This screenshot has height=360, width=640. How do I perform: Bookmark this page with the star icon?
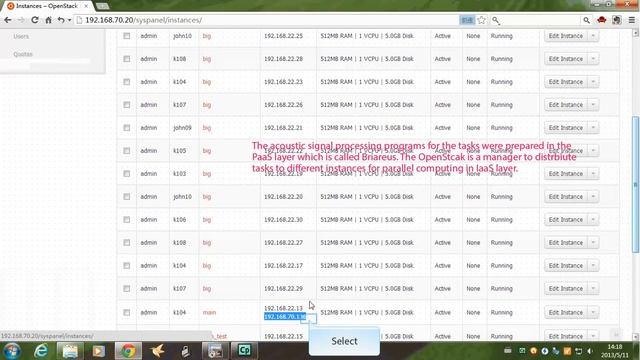coord(482,20)
